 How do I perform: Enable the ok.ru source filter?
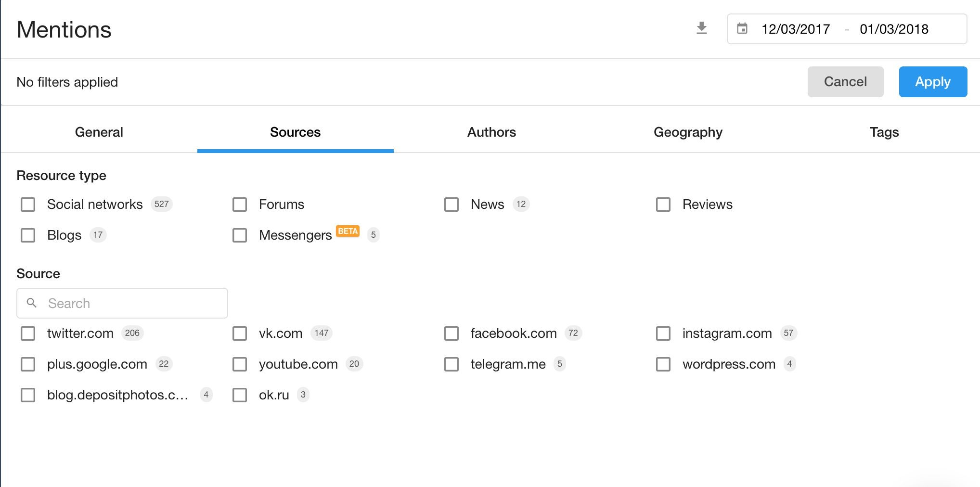[240, 395]
